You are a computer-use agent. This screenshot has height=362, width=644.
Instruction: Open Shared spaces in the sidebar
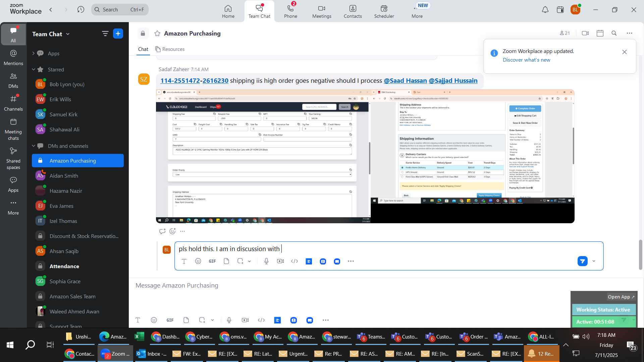tap(13, 159)
